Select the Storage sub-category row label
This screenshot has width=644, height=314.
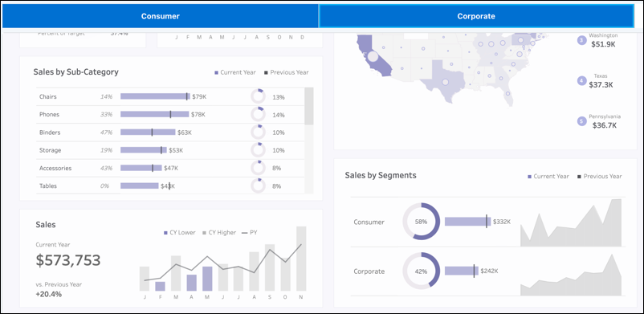(50, 150)
